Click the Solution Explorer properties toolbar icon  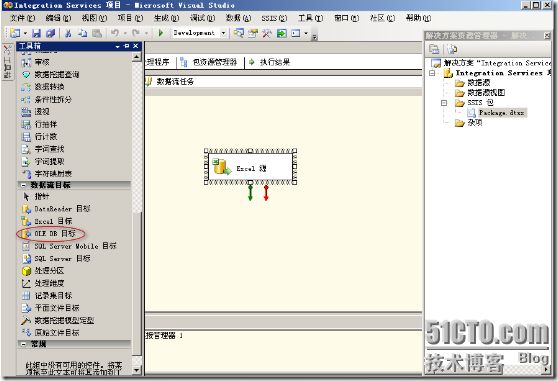434,49
